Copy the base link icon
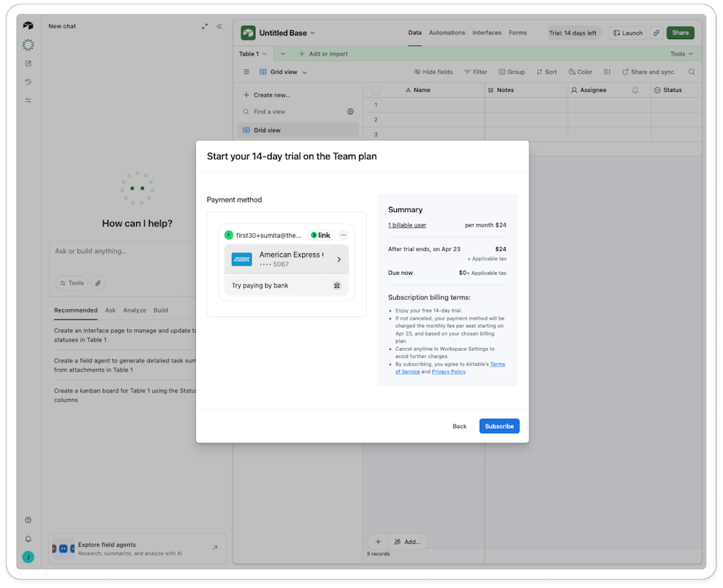Screen dimensions: 723x588 click(x=656, y=33)
